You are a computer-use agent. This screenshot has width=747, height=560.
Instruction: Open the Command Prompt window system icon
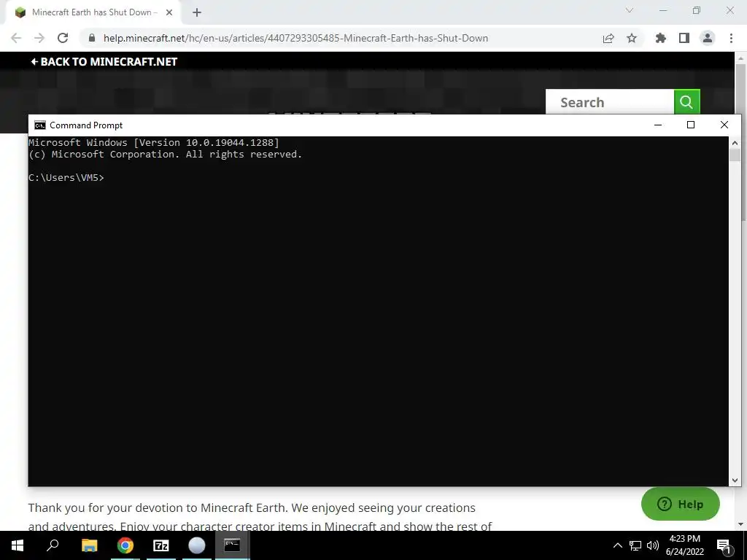(40, 125)
